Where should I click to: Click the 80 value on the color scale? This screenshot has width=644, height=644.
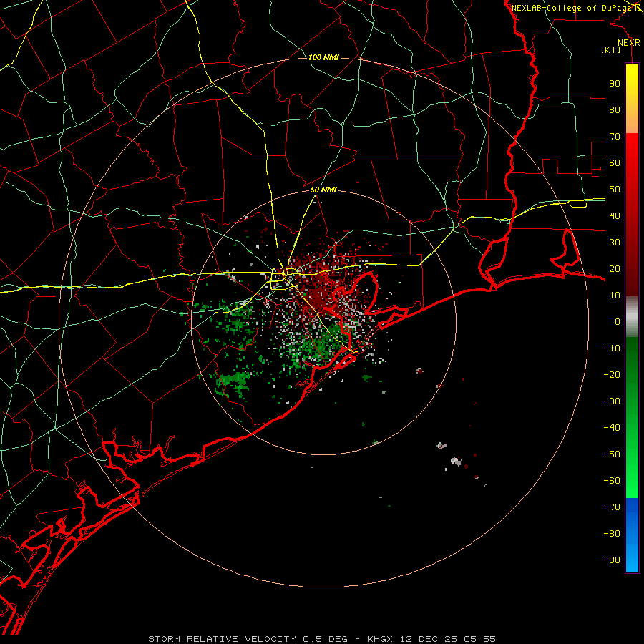point(615,110)
